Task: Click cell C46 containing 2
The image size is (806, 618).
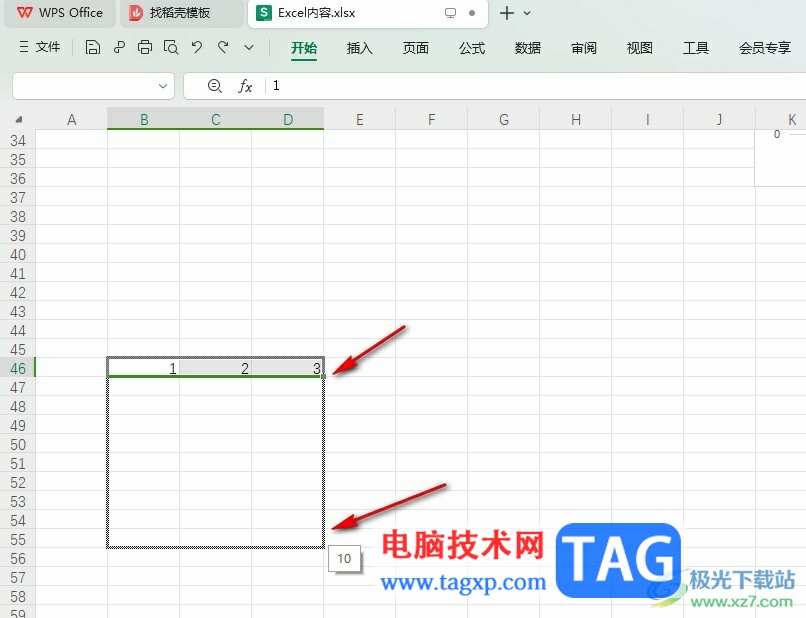Action: tap(215, 368)
